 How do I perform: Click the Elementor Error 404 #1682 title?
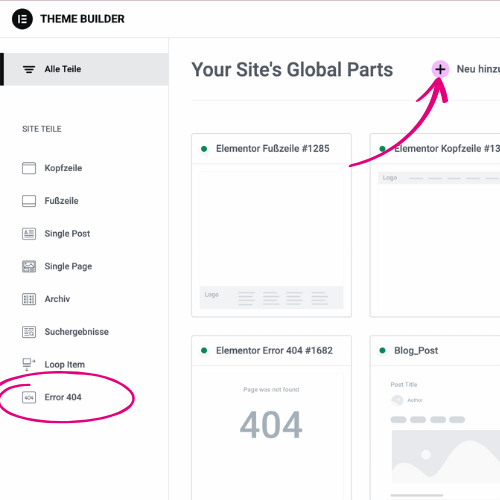[x=274, y=351]
